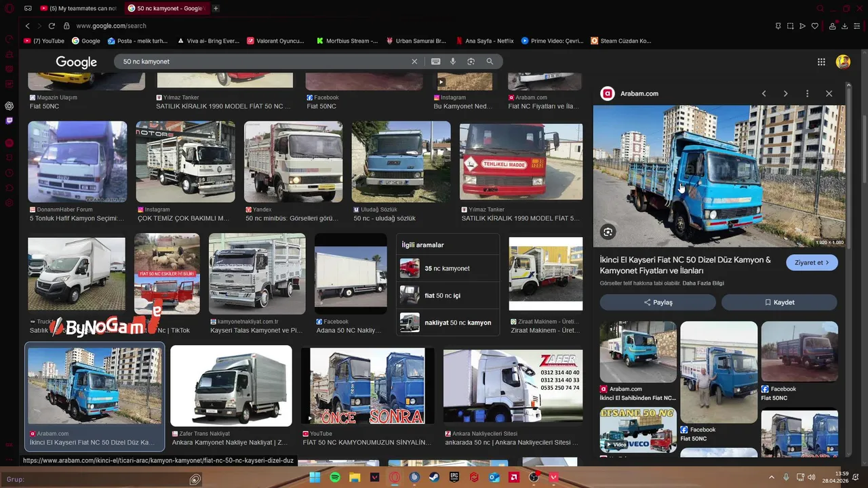
Task: Open Zafer Trans Nakliyat truck thumbnail
Action: click(x=231, y=386)
